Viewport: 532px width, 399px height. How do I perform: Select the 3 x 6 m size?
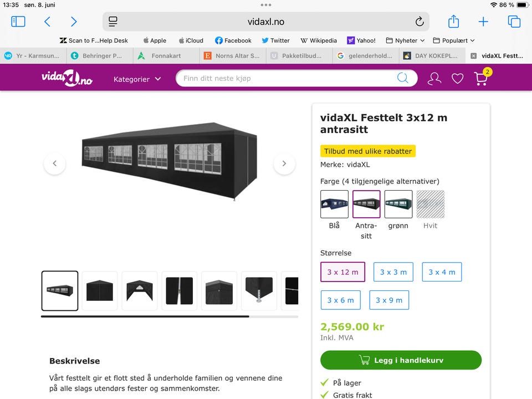(340, 300)
